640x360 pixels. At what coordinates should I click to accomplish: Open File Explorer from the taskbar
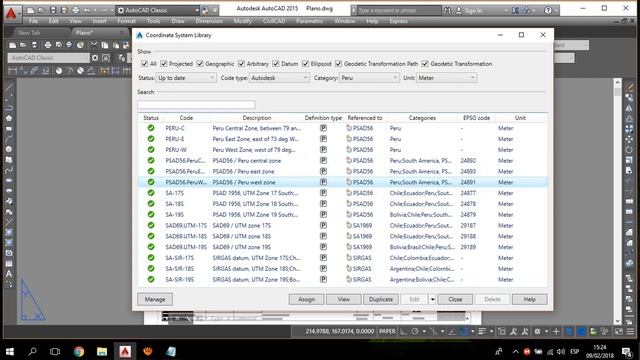(102, 351)
